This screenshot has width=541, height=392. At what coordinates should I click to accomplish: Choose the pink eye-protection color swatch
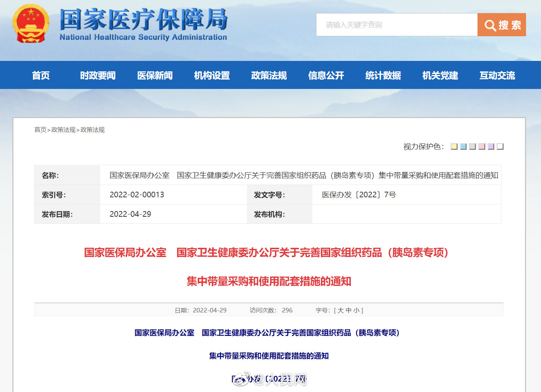[x=482, y=146]
